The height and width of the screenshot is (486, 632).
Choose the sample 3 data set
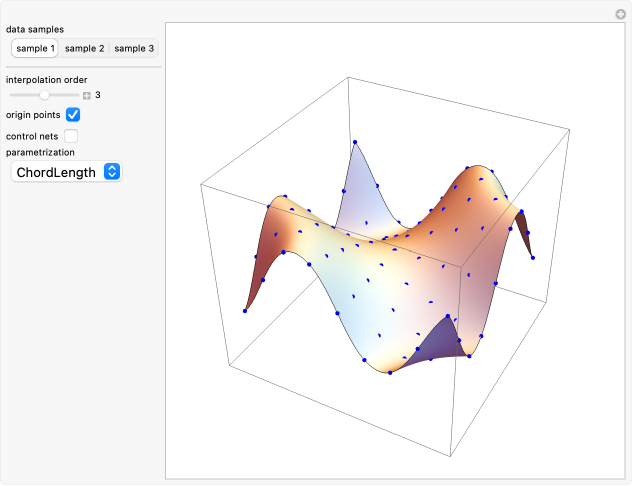point(134,48)
